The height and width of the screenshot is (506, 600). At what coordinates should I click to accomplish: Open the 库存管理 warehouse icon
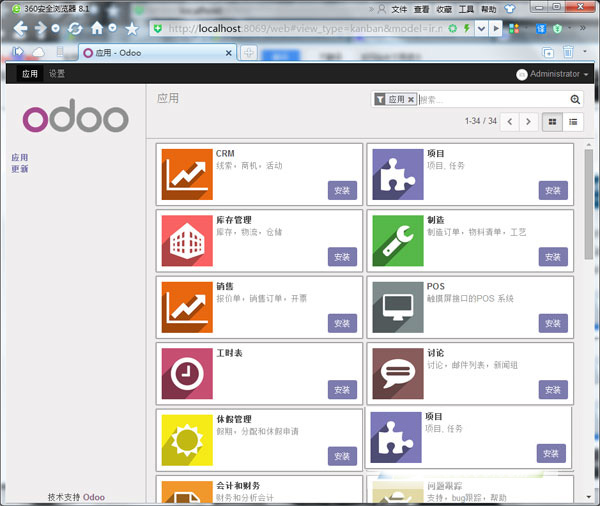tap(187, 241)
